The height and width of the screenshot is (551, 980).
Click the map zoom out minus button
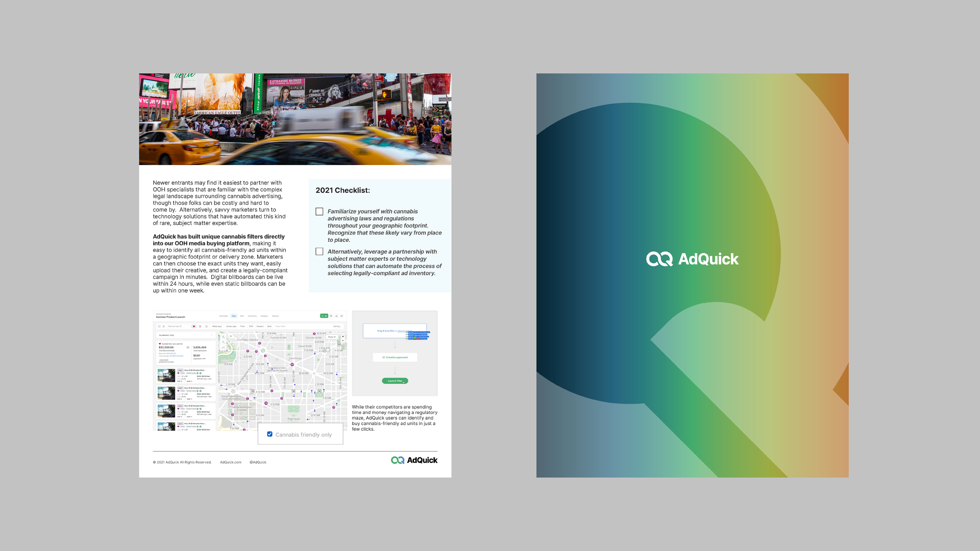343,340
